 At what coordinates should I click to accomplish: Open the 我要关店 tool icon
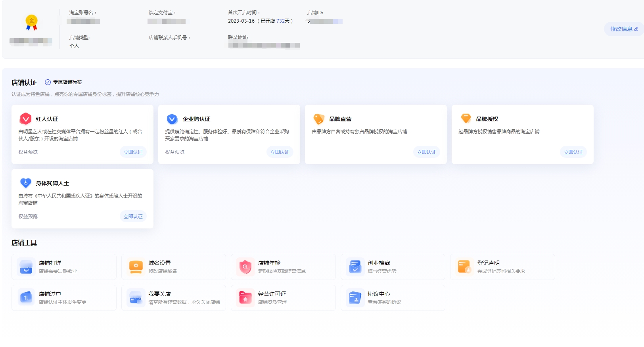[136, 298]
